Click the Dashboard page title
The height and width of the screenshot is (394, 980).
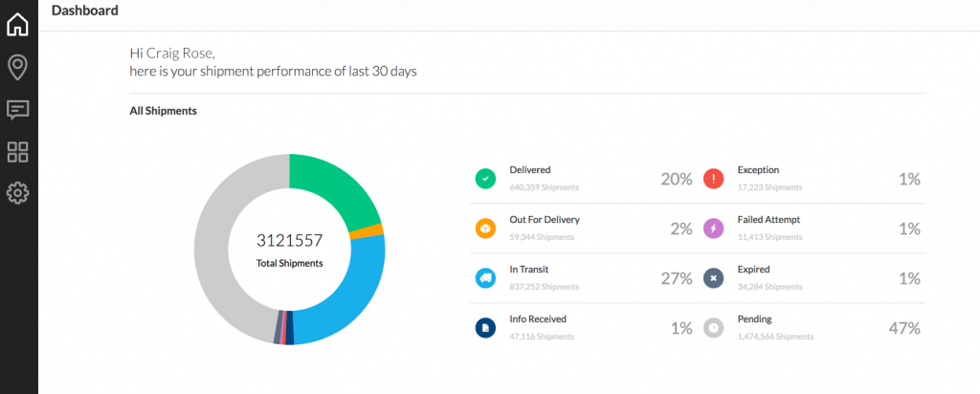click(85, 10)
